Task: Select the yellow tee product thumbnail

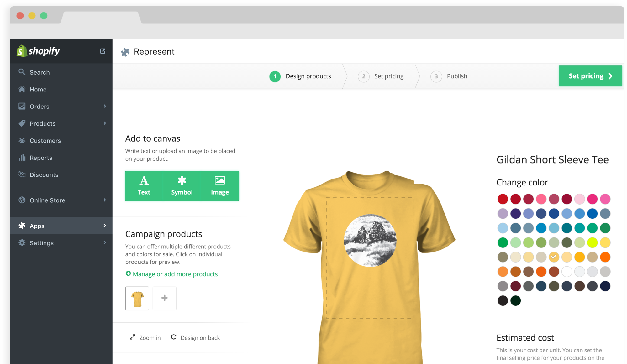Action: (137, 299)
